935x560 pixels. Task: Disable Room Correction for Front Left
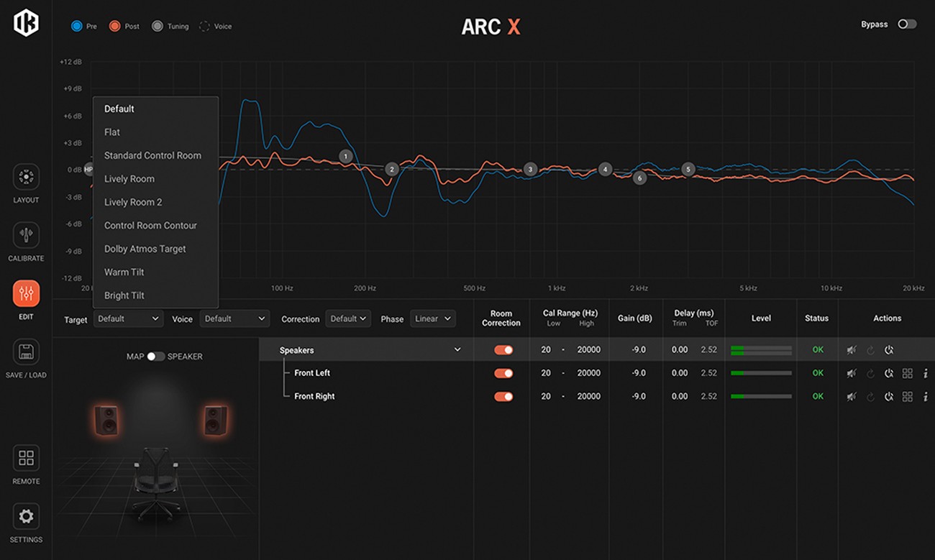(x=503, y=373)
